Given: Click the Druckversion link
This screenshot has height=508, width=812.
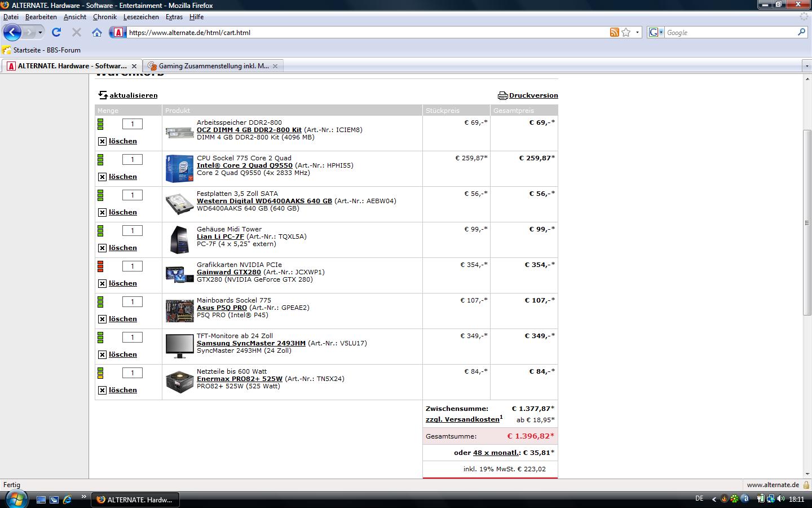Looking at the screenshot, I should pos(533,95).
